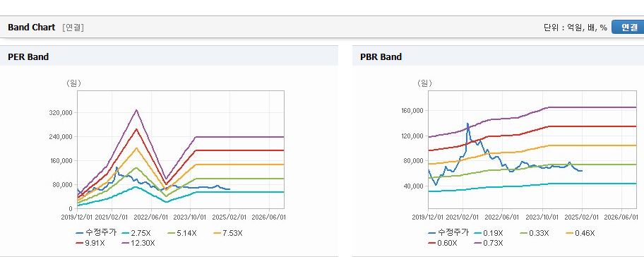
Task: Click the 9.91X red legend item
Action: [91, 243]
